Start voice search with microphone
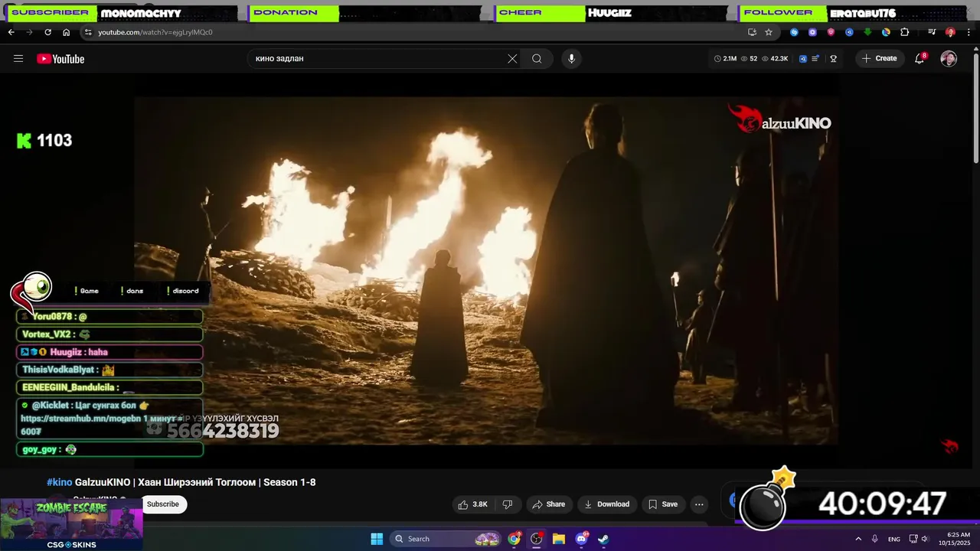Screen dimensions: 980x551 point(571,59)
